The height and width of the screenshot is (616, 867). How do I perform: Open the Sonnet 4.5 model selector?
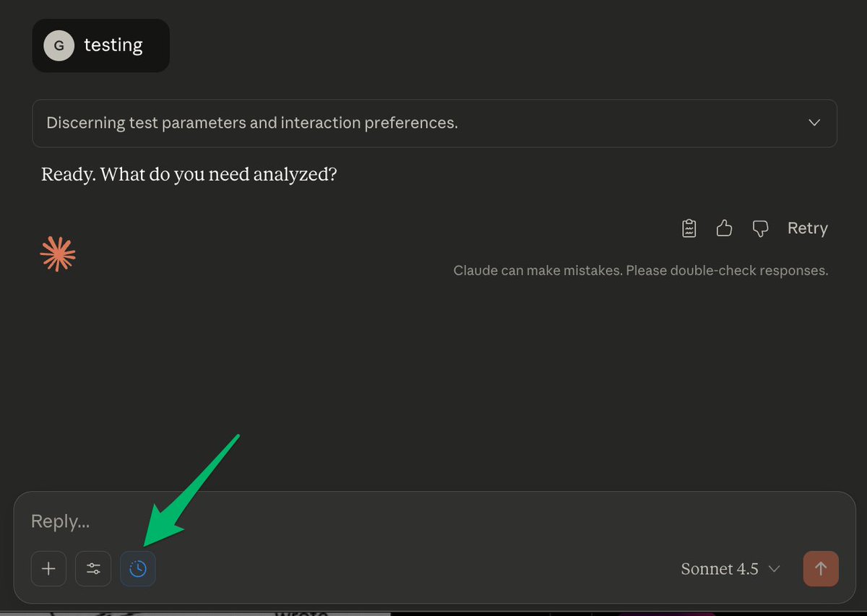(730, 569)
